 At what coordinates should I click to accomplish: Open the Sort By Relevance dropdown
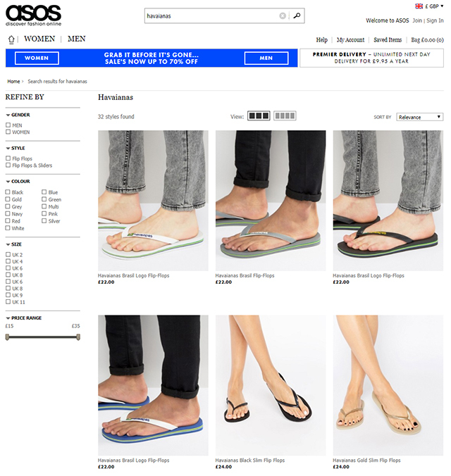pyautogui.click(x=420, y=117)
